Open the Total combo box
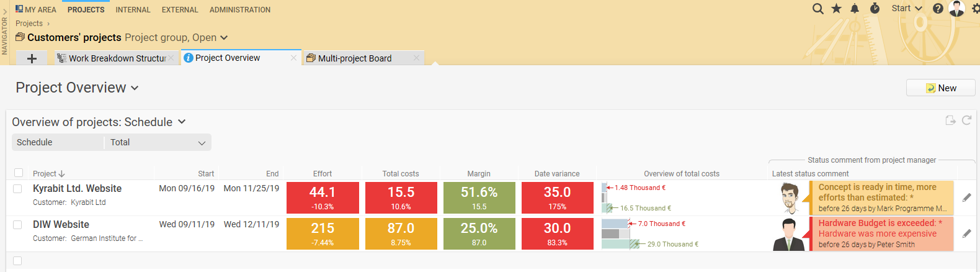980x272 pixels. [158, 142]
